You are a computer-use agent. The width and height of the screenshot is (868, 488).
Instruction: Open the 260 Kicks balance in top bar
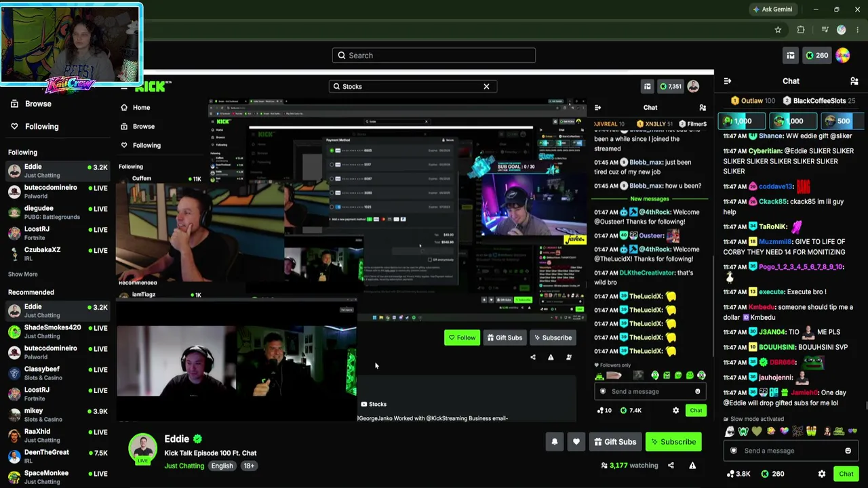[x=816, y=56]
